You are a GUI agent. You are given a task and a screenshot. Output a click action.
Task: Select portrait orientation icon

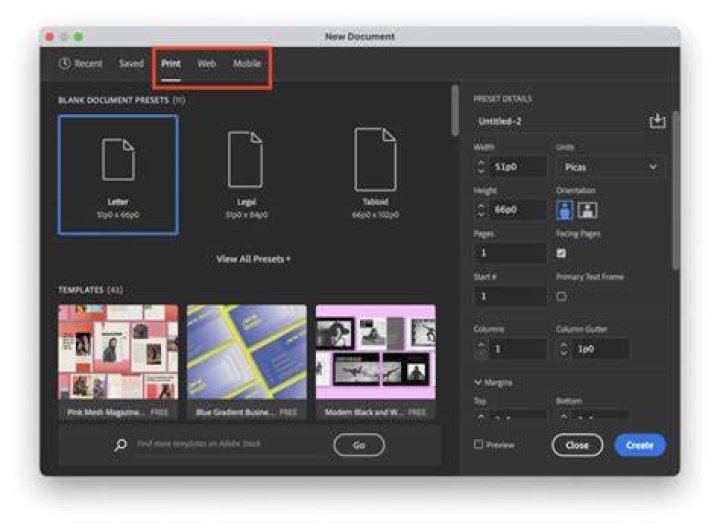564,210
